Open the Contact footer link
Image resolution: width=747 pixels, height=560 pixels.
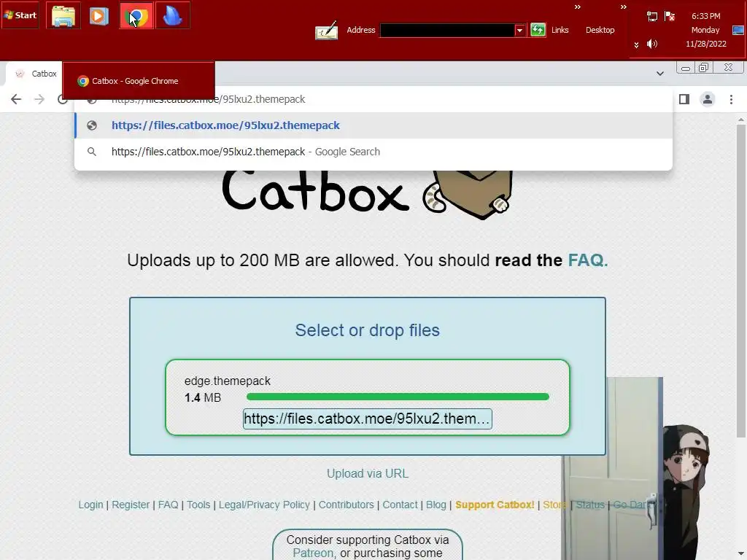click(x=400, y=505)
